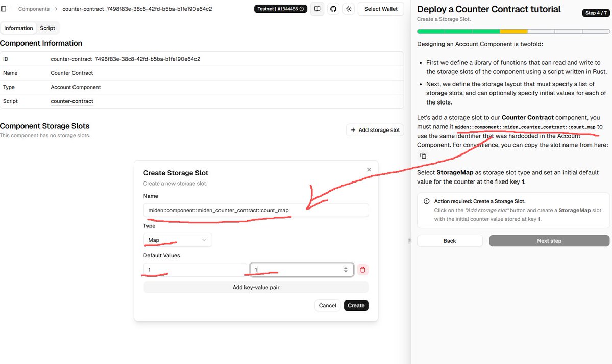Click the default value key field
612x364 pixels.
coord(195,270)
